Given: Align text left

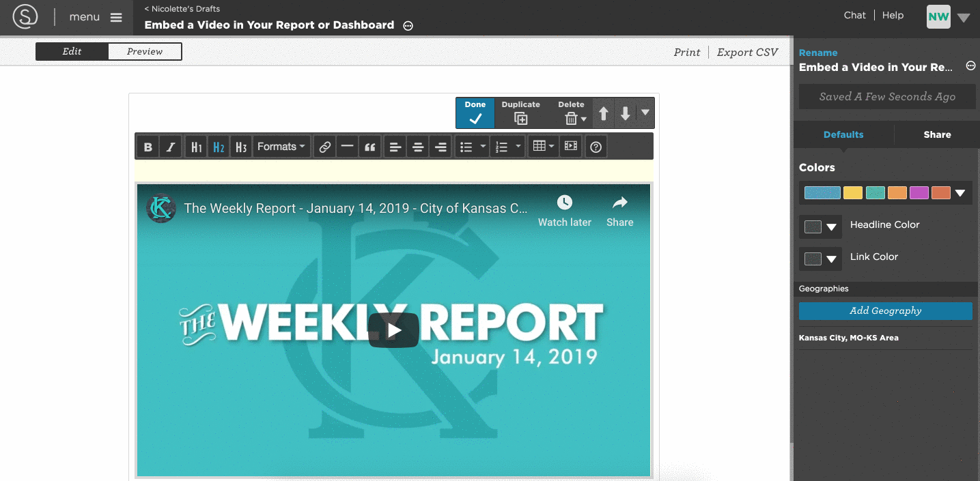Looking at the screenshot, I should (395, 147).
